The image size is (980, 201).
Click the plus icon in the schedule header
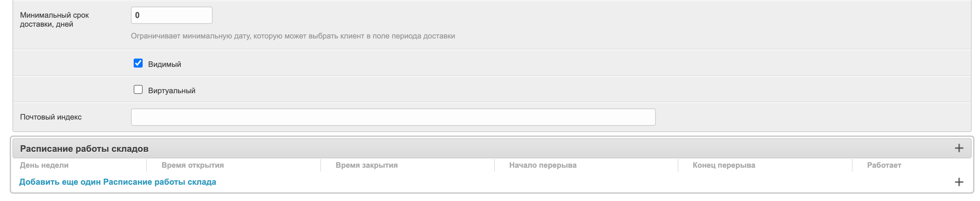(x=959, y=148)
